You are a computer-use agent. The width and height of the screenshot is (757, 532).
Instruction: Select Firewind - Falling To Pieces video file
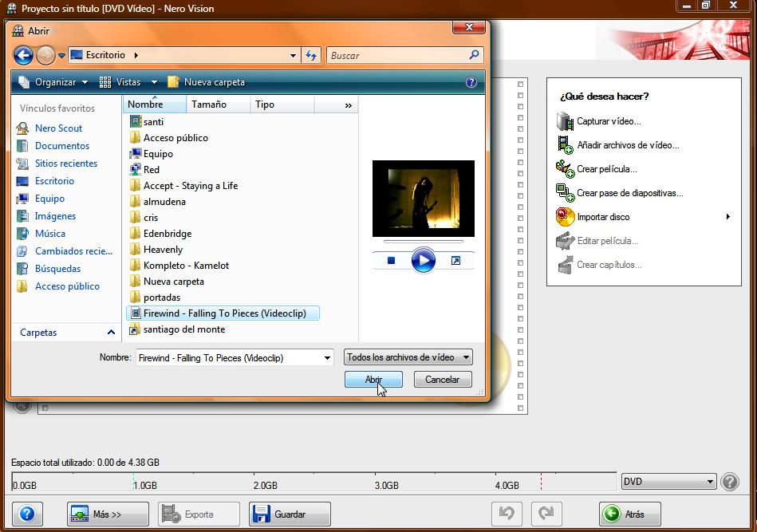[x=223, y=313]
